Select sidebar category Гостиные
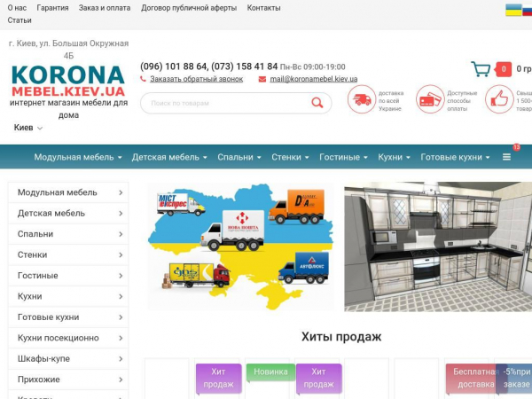 [68, 276]
